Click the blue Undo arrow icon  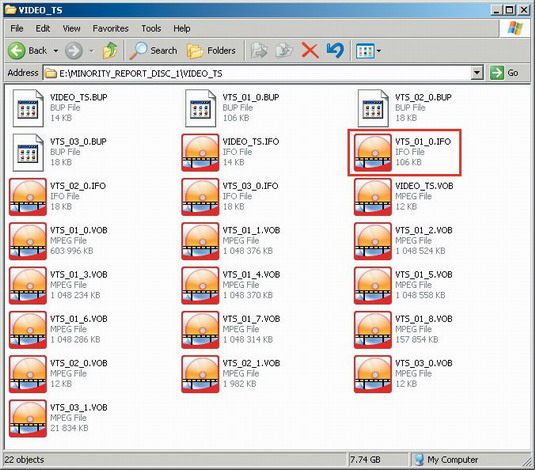[335, 51]
